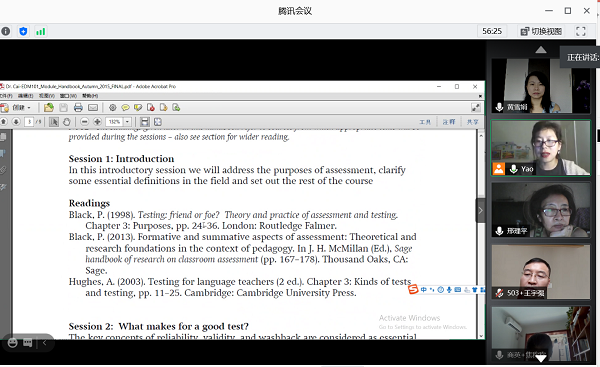Choose the Hand pan tool
Screen dimensions: 600x367
click(x=67, y=122)
